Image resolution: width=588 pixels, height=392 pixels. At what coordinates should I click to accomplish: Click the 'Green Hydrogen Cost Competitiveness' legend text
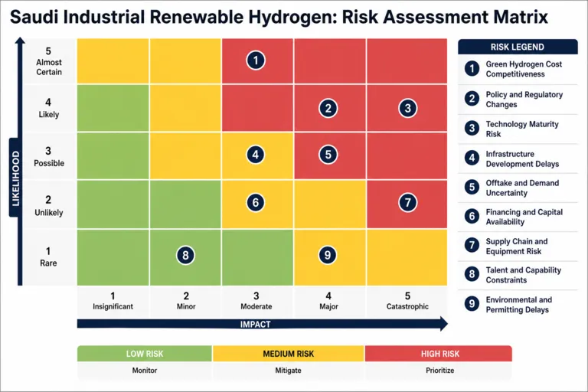524,69
